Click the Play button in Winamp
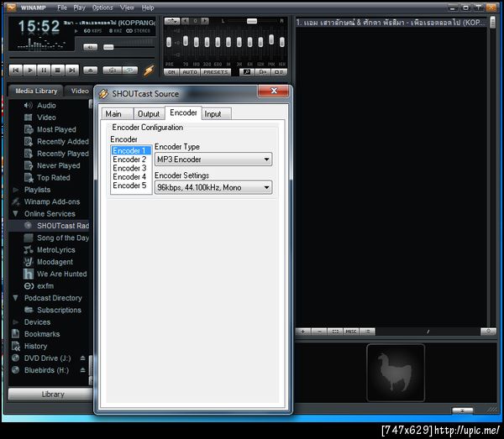The width and height of the screenshot is (504, 439). [30, 70]
